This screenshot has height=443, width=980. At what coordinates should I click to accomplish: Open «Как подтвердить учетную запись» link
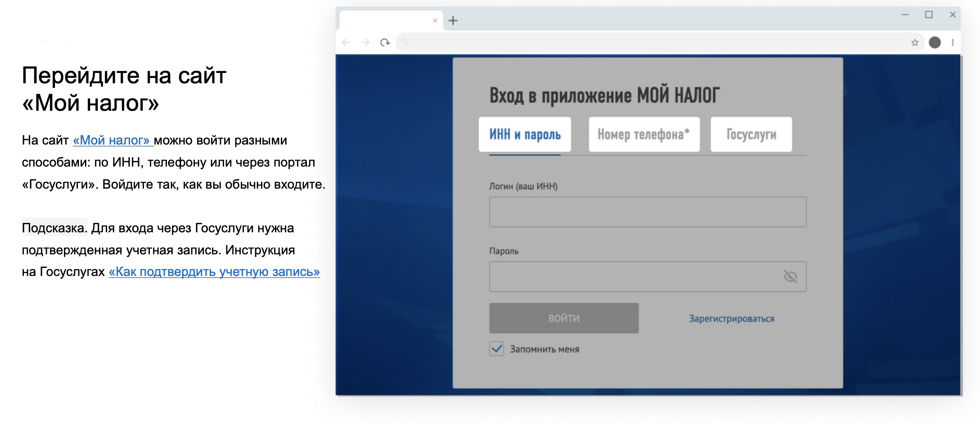point(214,272)
